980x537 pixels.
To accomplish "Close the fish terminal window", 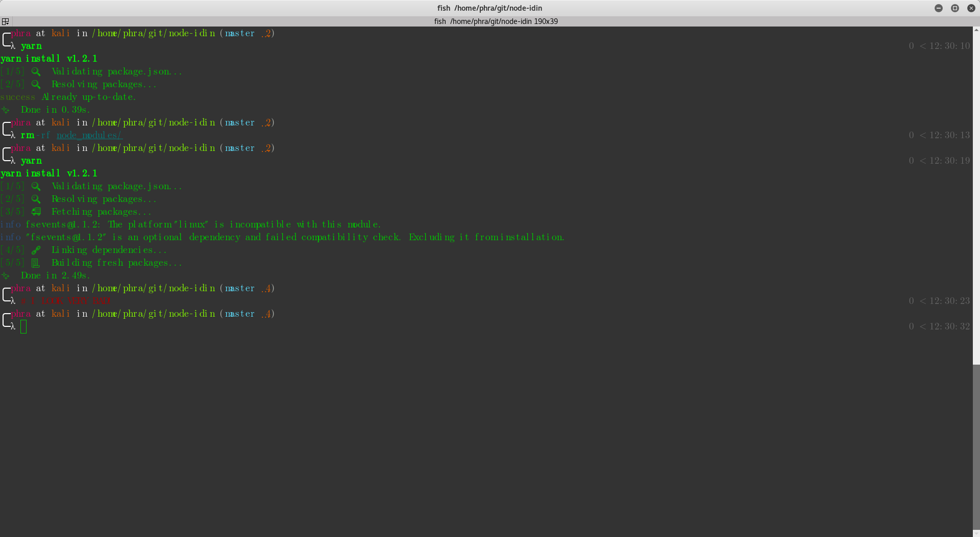I will (x=971, y=8).
